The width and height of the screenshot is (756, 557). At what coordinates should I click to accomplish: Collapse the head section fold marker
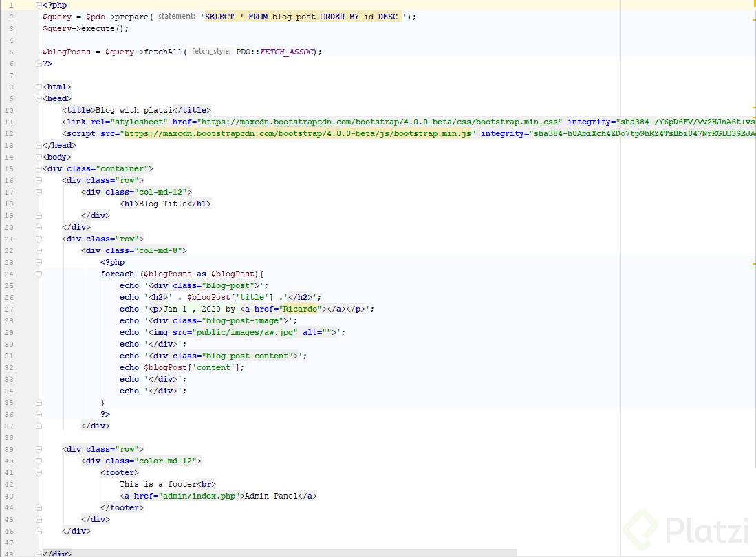tap(39, 98)
